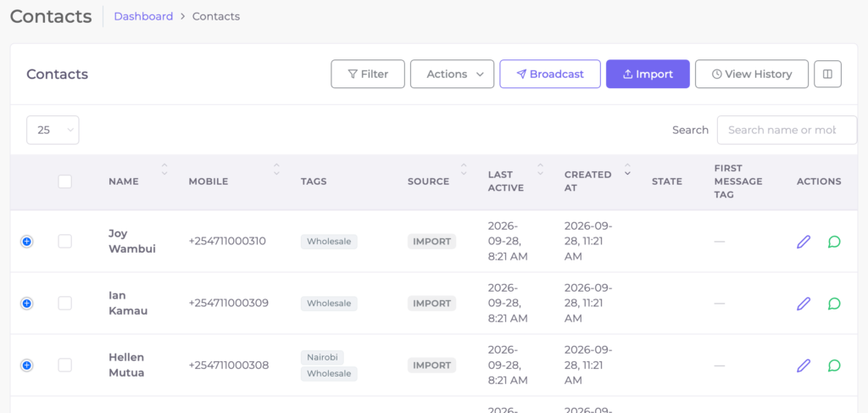The height and width of the screenshot is (413, 868).
Task: Click IMPORT source badge for Hellen Mutua
Action: pyautogui.click(x=431, y=366)
